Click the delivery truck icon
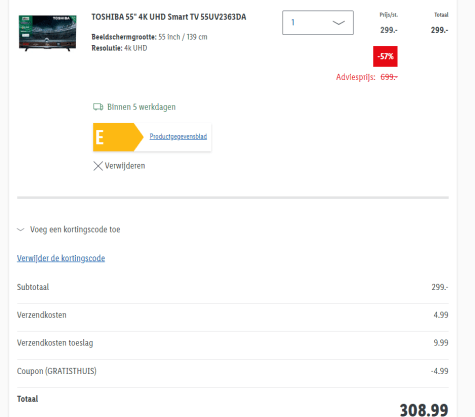The image size is (475, 417). pyautogui.click(x=98, y=107)
